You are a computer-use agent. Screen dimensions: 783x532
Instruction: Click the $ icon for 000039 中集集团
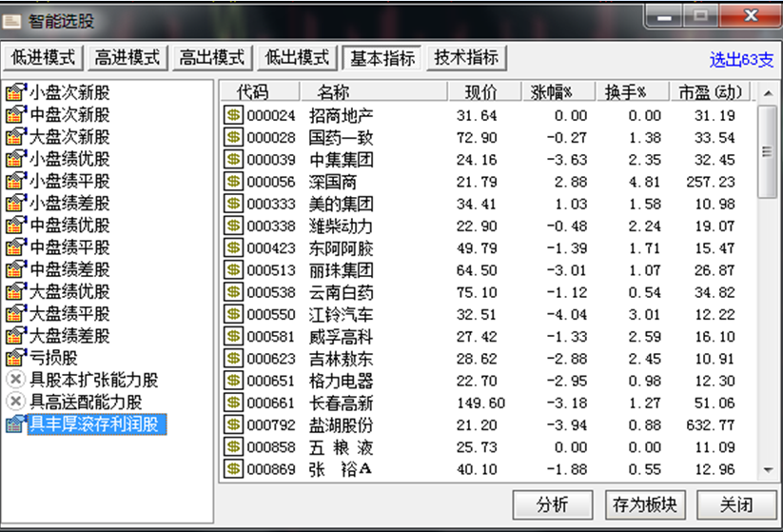point(233,159)
